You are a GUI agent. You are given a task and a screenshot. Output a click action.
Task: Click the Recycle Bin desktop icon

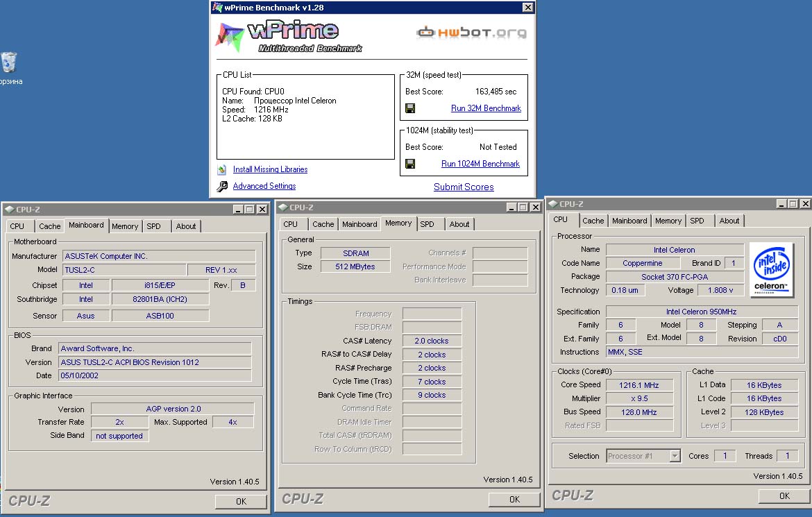click(9, 62)
